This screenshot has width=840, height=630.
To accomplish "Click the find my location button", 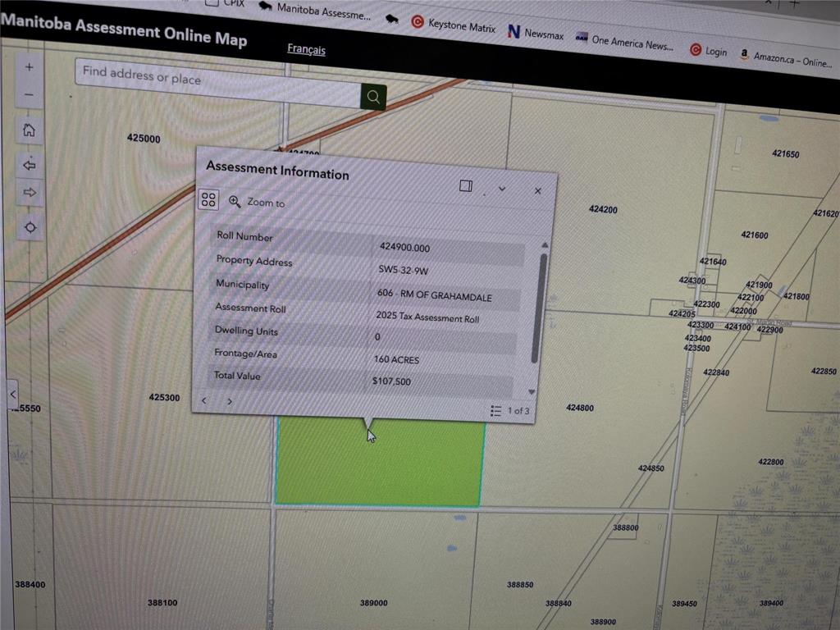I will point(30,227).
